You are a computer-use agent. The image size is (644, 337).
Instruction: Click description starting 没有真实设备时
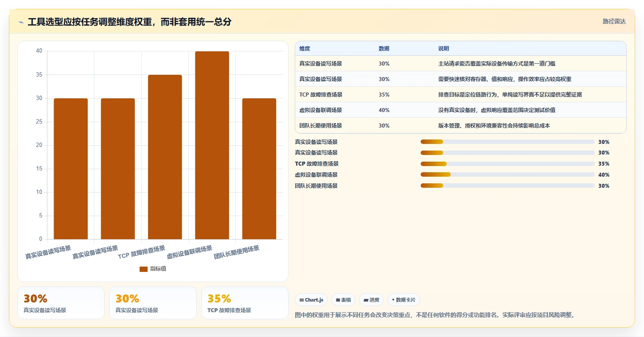pyautogui.click(x=496, y=110)
